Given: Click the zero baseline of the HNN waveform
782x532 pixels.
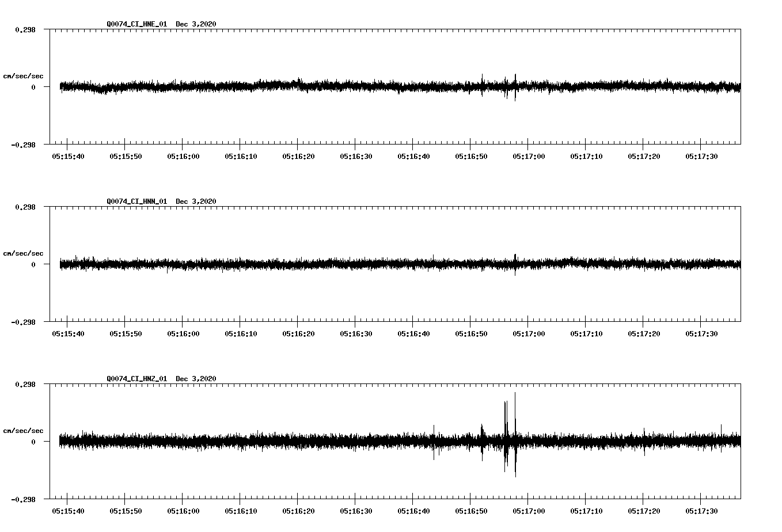Looking at the screenshot, I should 346,265.
